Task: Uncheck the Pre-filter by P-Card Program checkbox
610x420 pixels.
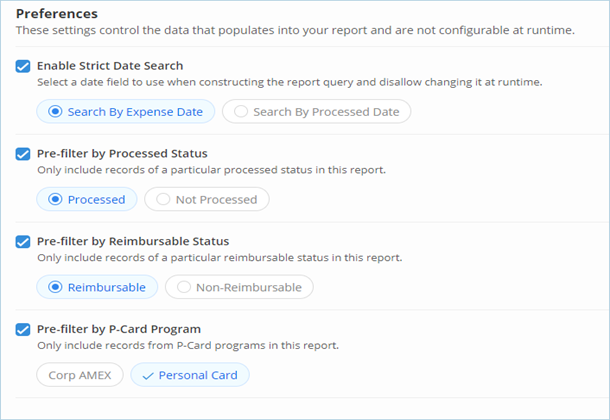Action: [x=23, y=330]
